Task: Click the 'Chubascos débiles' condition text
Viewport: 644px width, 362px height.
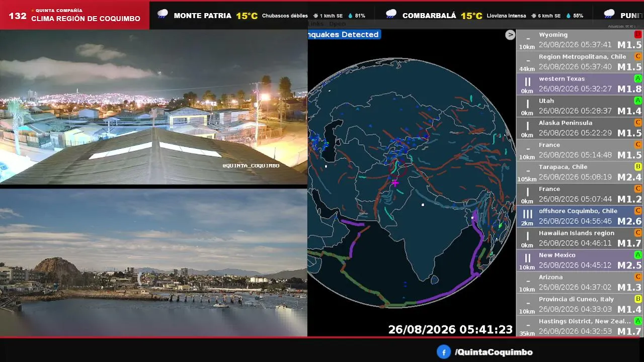Action: coord(285,16)
